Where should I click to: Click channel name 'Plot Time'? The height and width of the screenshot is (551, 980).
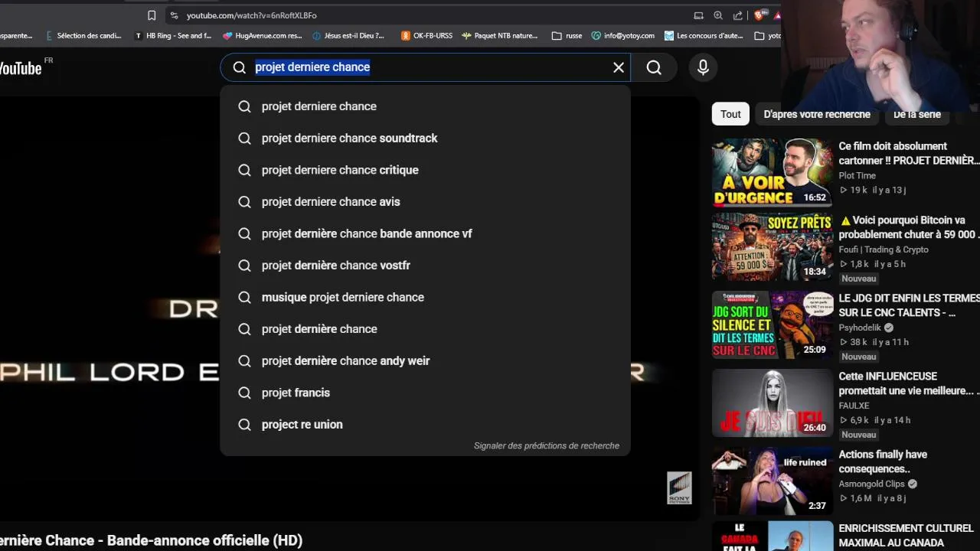(857, 175)
